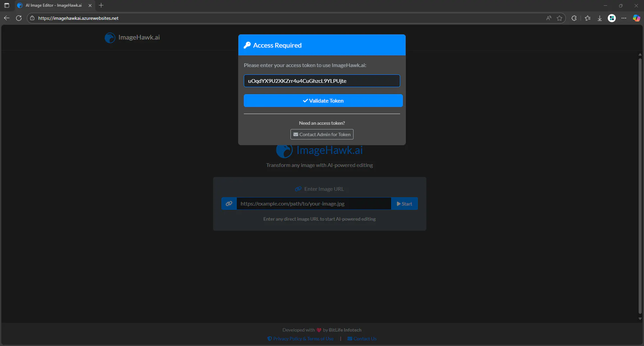Image resolution: width=644 pixels, height=346 pixels.
Task: Click the Start button
Action: click(x=404, y=204)
